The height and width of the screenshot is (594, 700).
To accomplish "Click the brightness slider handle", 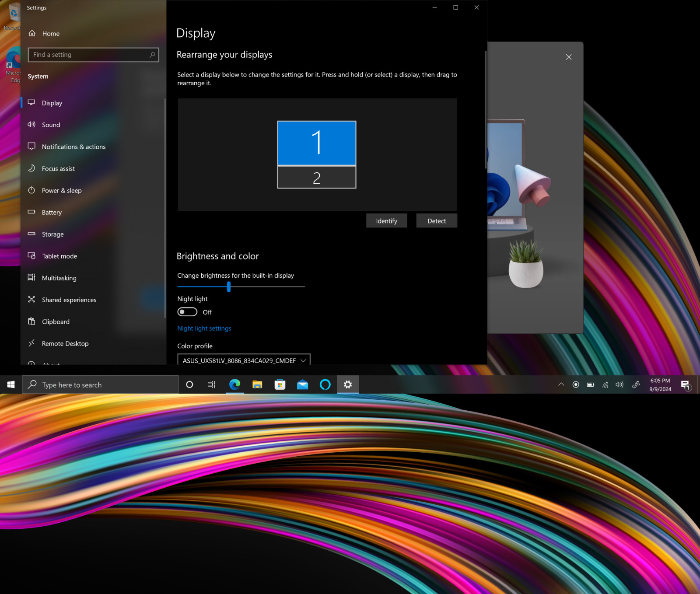I will (x=229, y=287).
